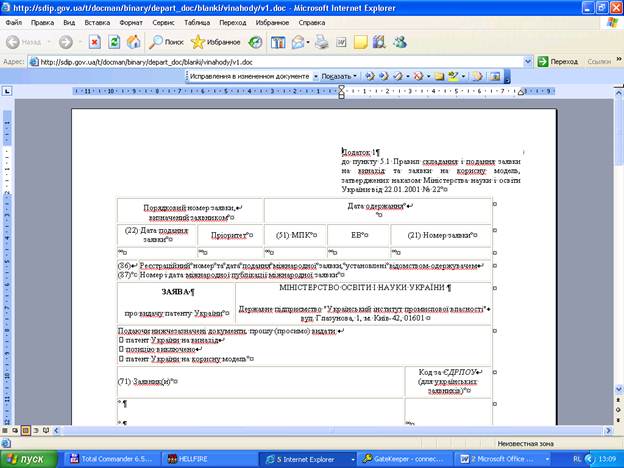Open the Reject Change dropdown arrow
The image size is (624, 468).
point(428,76)
